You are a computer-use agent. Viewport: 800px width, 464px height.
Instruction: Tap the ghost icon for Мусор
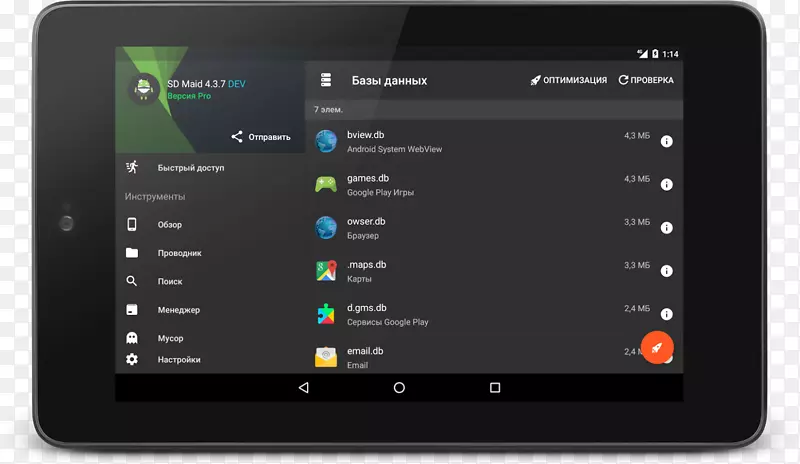click(132, 338)
